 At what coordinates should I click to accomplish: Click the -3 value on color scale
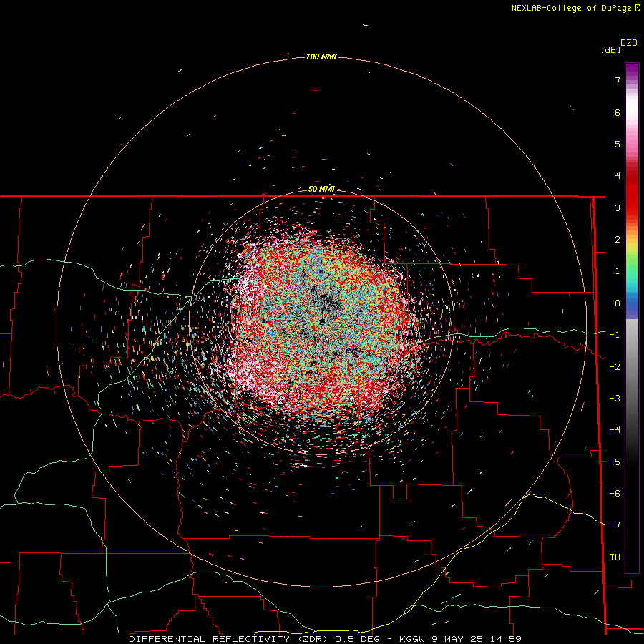pos(615,399)
